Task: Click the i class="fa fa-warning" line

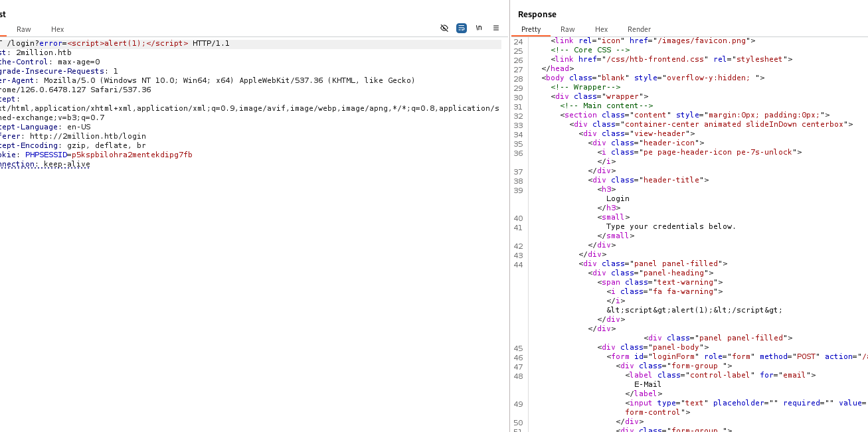Action: pos(665,291)
